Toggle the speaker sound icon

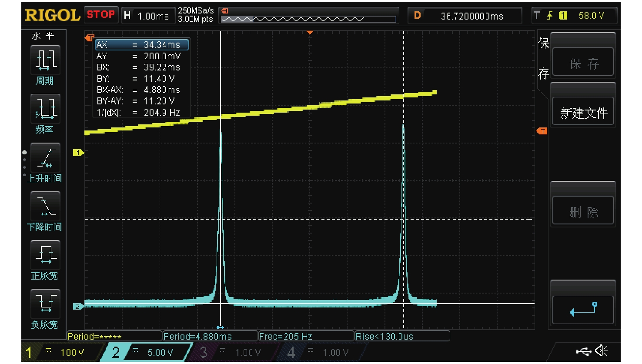pos(602,351)
